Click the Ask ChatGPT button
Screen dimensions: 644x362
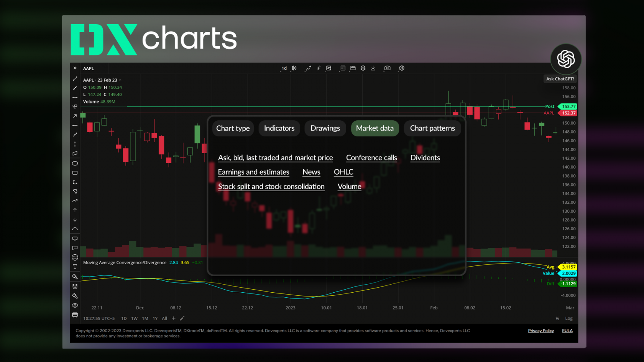point(566,59)
